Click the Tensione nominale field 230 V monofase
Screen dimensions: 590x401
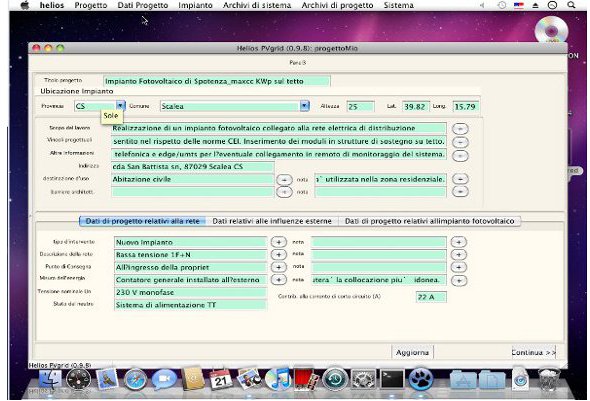tap(190, 292)
